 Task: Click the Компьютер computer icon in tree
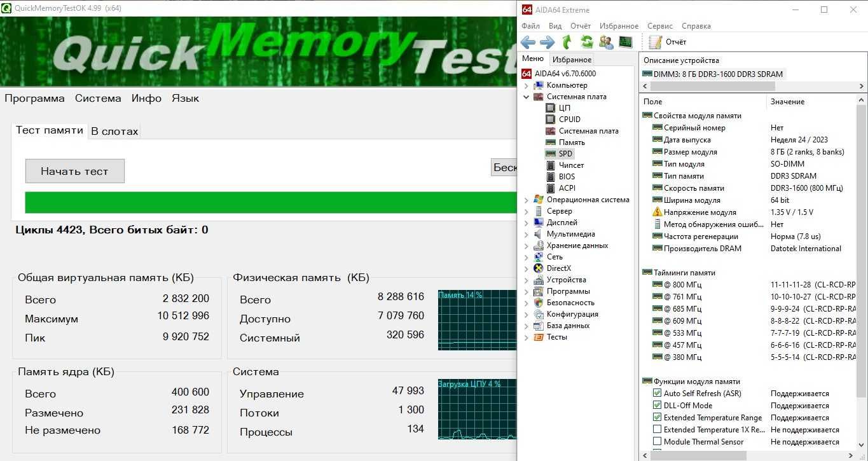click(x=539, y=85)
